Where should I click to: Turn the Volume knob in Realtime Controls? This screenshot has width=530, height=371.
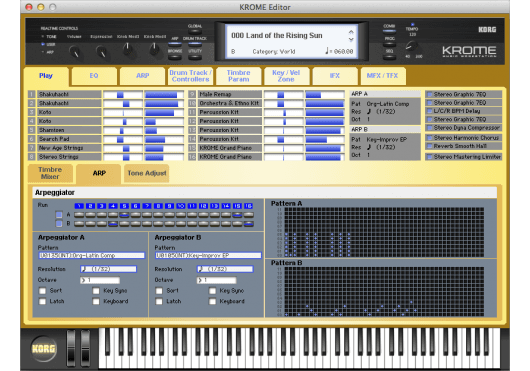pos(75,51)
